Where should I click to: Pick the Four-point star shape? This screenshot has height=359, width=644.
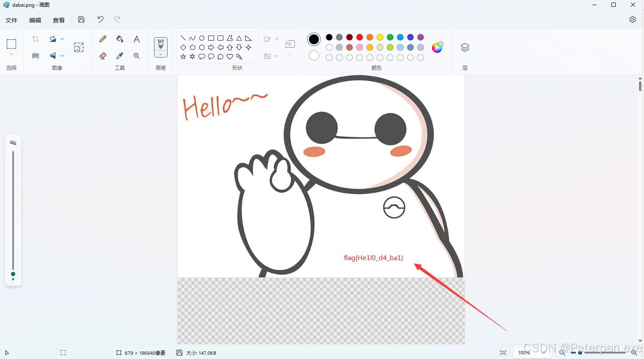248,47
